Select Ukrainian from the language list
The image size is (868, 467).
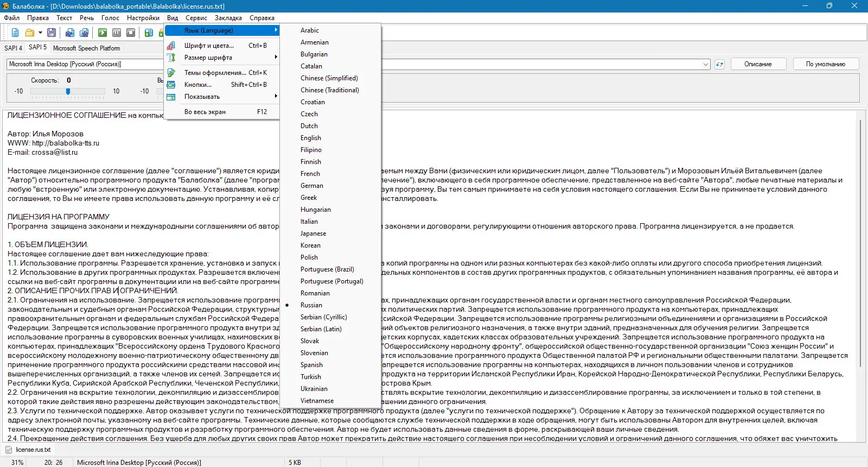(330, 389)
